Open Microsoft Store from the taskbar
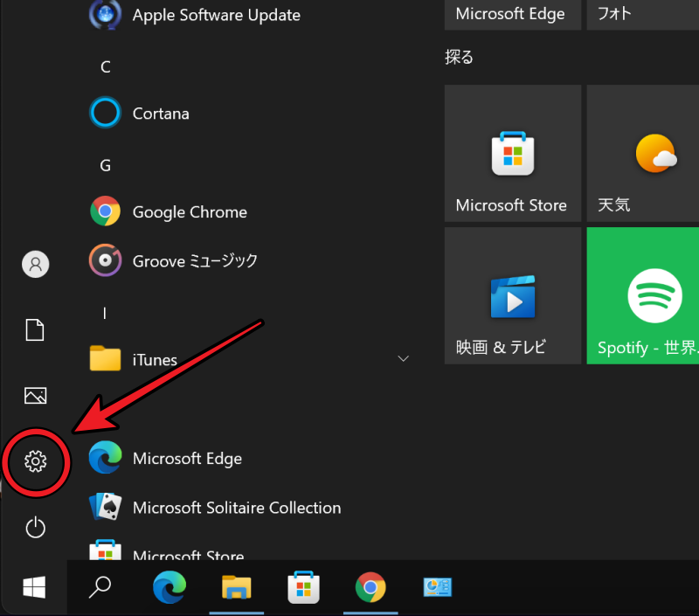The image size is (699, 616). (x=303, y=587)
